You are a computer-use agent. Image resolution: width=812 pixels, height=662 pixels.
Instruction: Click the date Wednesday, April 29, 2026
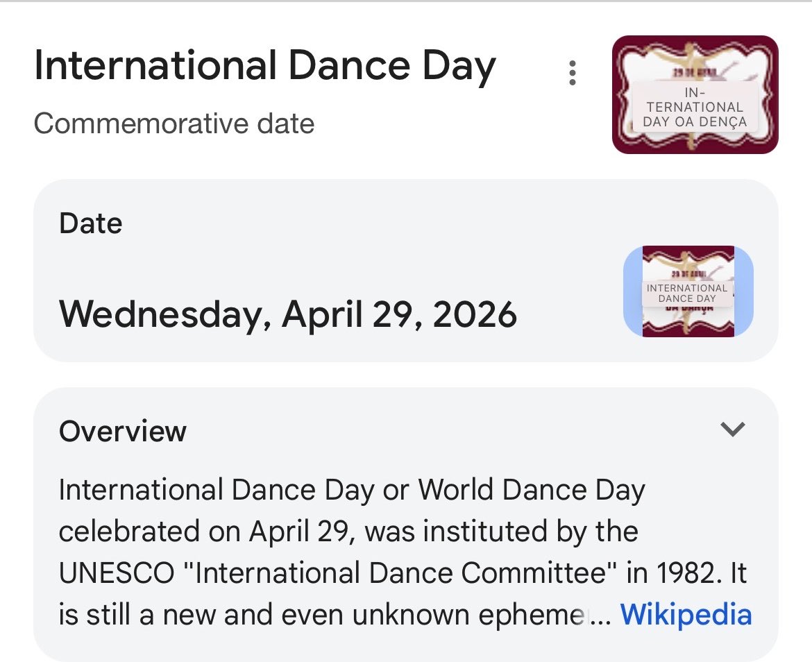point(288,315)
